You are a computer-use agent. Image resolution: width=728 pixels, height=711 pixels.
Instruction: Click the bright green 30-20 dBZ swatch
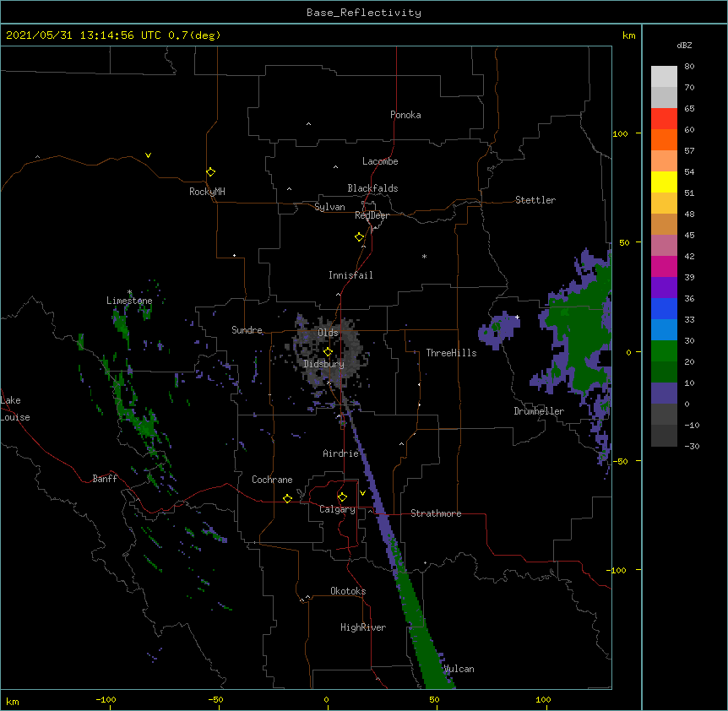[664, 351]
